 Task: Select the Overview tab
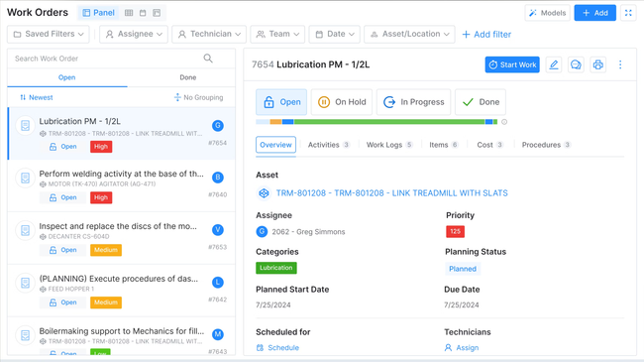[275, 145]
